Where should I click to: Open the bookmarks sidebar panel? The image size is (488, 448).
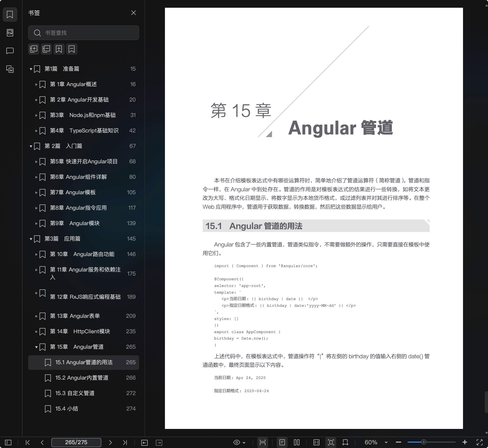tap(10, 15)
